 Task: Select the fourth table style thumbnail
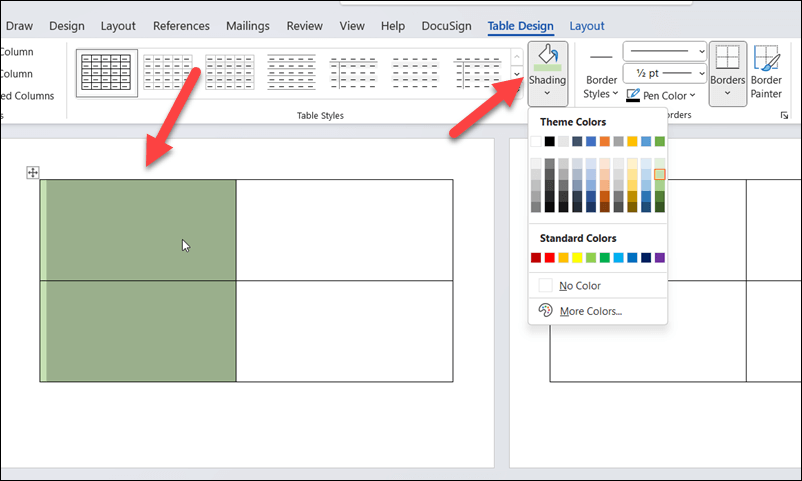(x=292, y=73)
